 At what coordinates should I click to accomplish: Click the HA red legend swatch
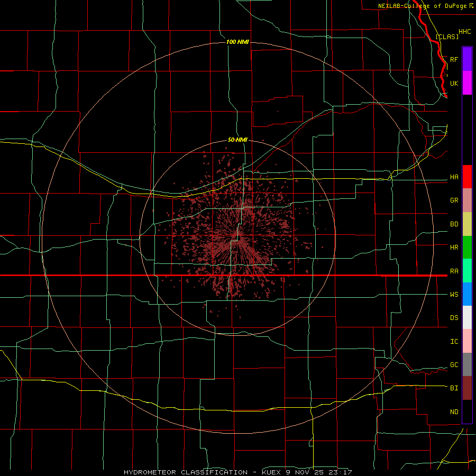tap(467, 177)
